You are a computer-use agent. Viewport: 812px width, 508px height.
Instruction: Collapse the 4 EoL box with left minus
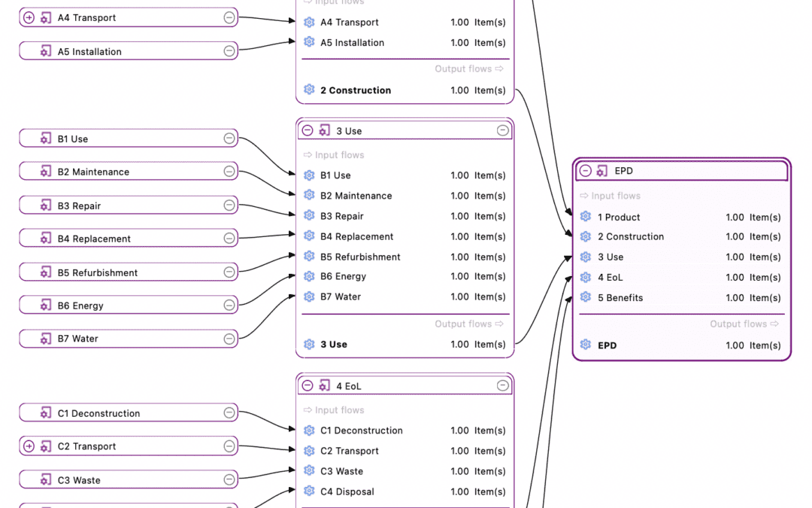[x=308, y=386]
